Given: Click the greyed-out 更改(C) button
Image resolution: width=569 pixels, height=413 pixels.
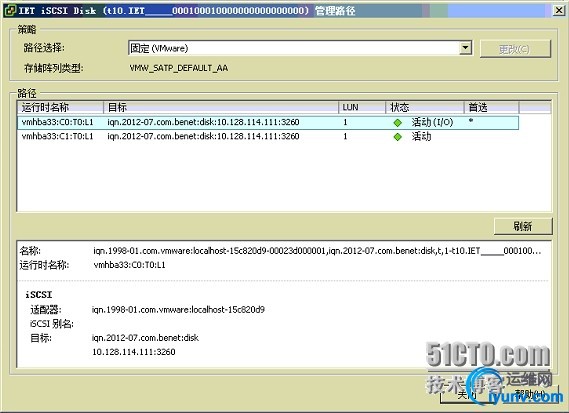Looking at the screenshot, I should pyautogui.click(x=515, y=49).
